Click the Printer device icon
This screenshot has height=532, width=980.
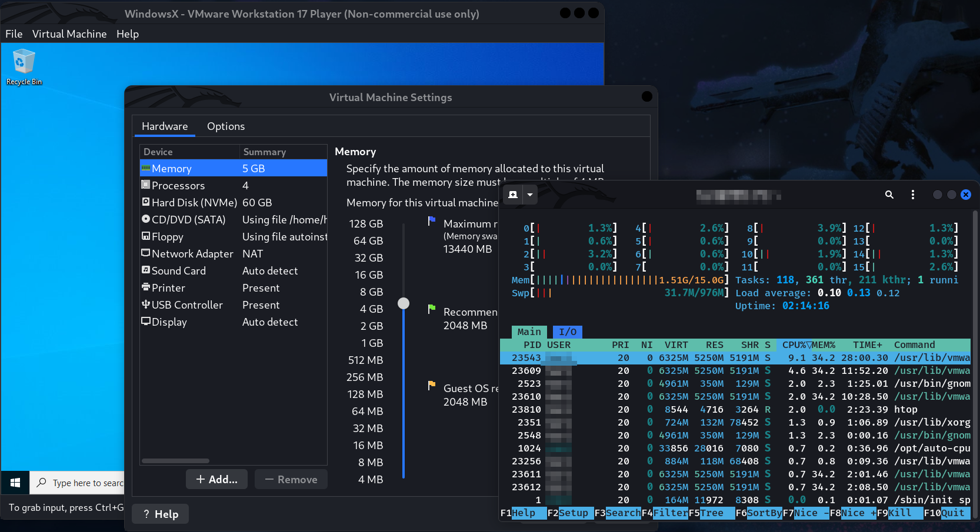(x=146, y=287)
